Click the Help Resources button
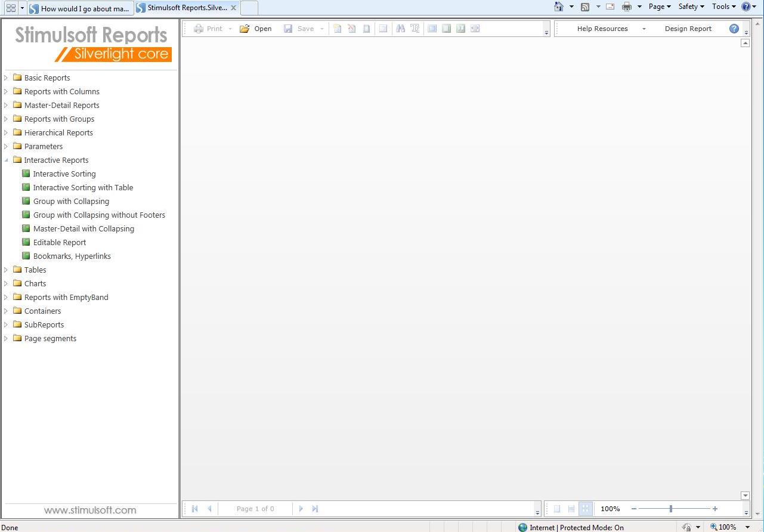The width and height of the screenshot is (764, 532). 602,29
